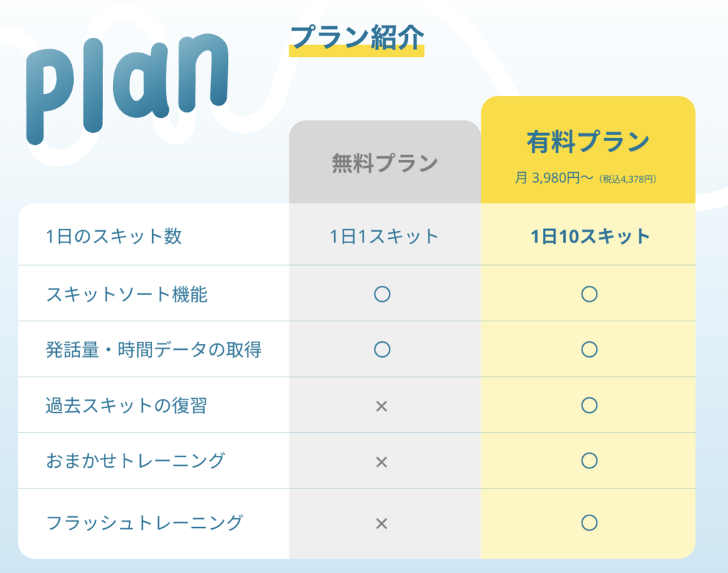Click paid plan circle for おまかせトレーニング
This screenshot has height=573, width=728.
click(589, 461)
